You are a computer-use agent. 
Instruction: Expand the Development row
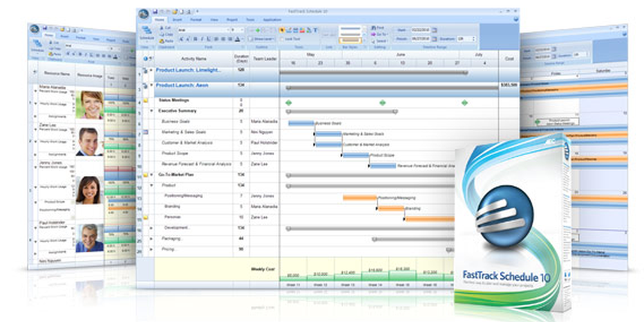click(x=151, y=228)
